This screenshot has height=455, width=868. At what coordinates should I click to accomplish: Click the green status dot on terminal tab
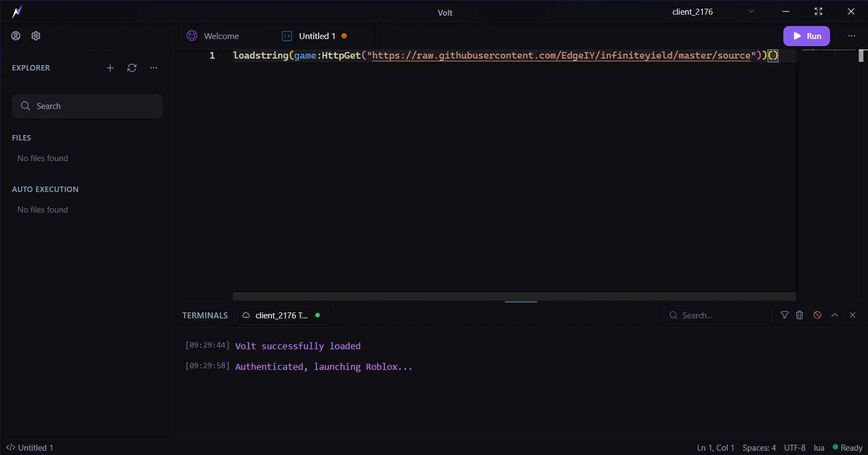(318, 315)
